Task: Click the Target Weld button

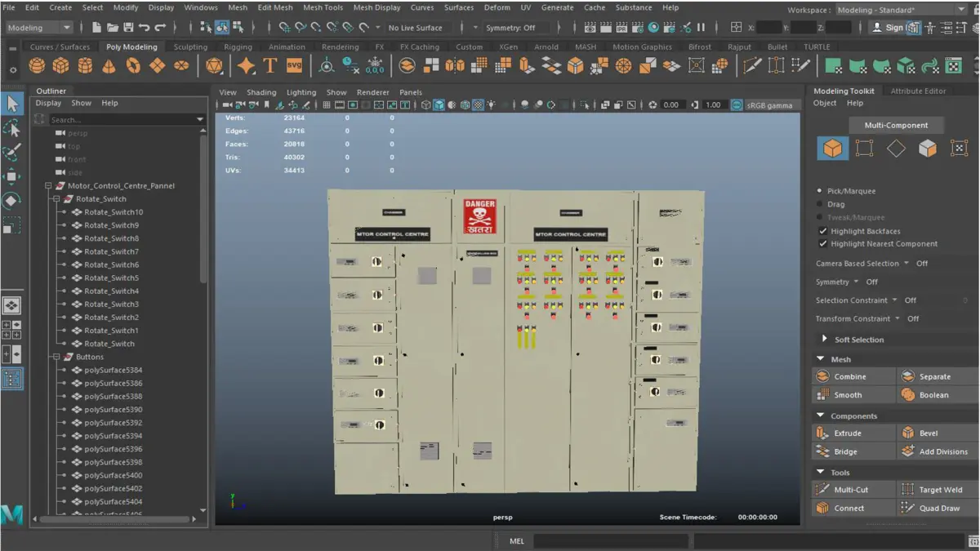Action: point(938,490)
